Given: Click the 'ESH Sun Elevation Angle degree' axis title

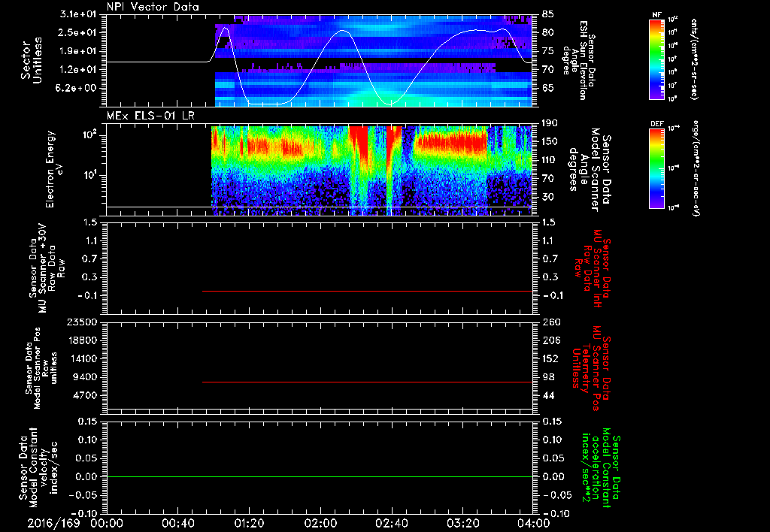Looking at the screenshot, I should point(580,60).
